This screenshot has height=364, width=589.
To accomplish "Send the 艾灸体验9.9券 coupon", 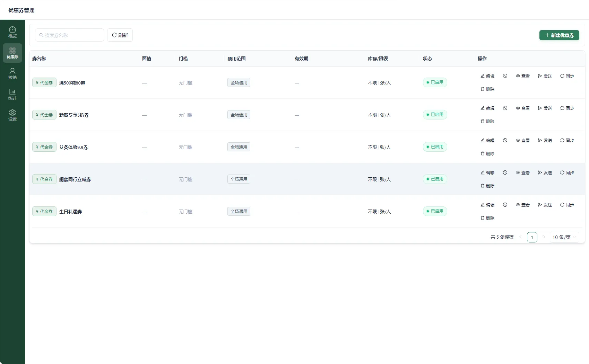I will click(x=545, y=141).
